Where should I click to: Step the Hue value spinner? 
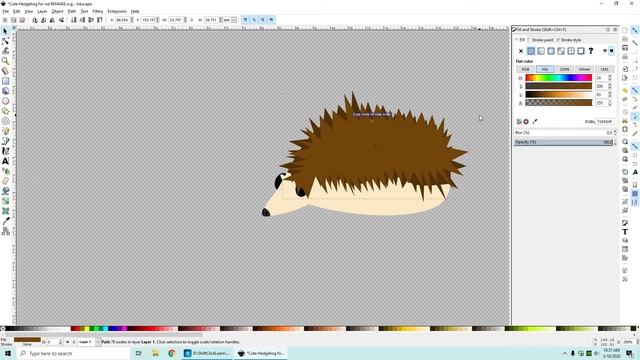pos(610,78)
